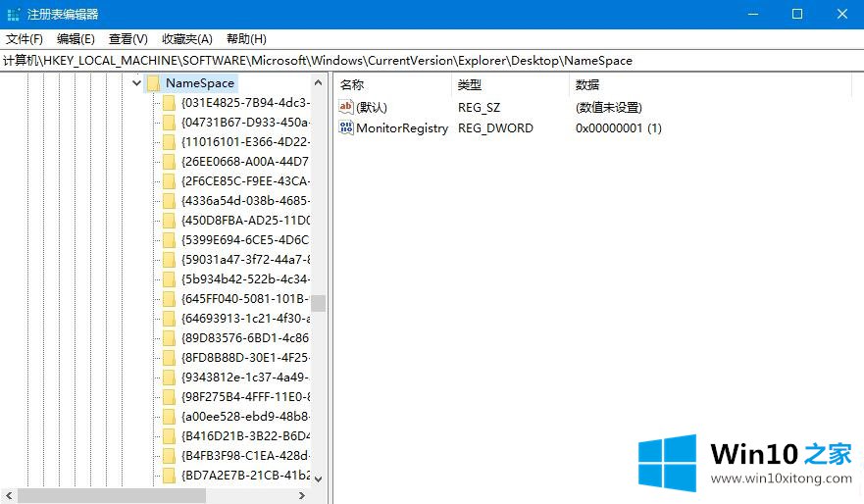The width and height of the screenshot is (864, 504).
Task: Click folder icon of {5b934b42-522b-4c34 key
Action: [169, 279]
